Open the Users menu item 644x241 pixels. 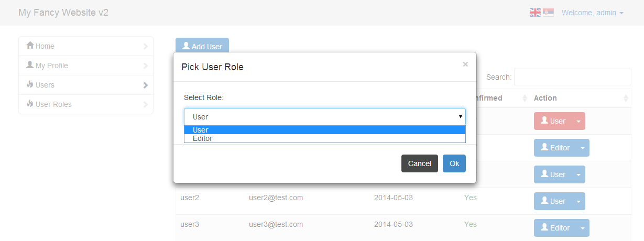click(x=45, y=85)
